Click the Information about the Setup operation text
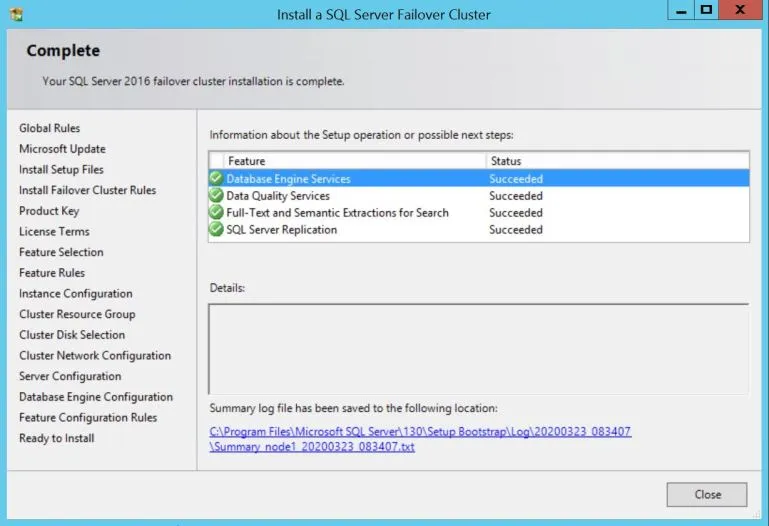The width and height of the screenshot is (769, 526). (361, 135)
